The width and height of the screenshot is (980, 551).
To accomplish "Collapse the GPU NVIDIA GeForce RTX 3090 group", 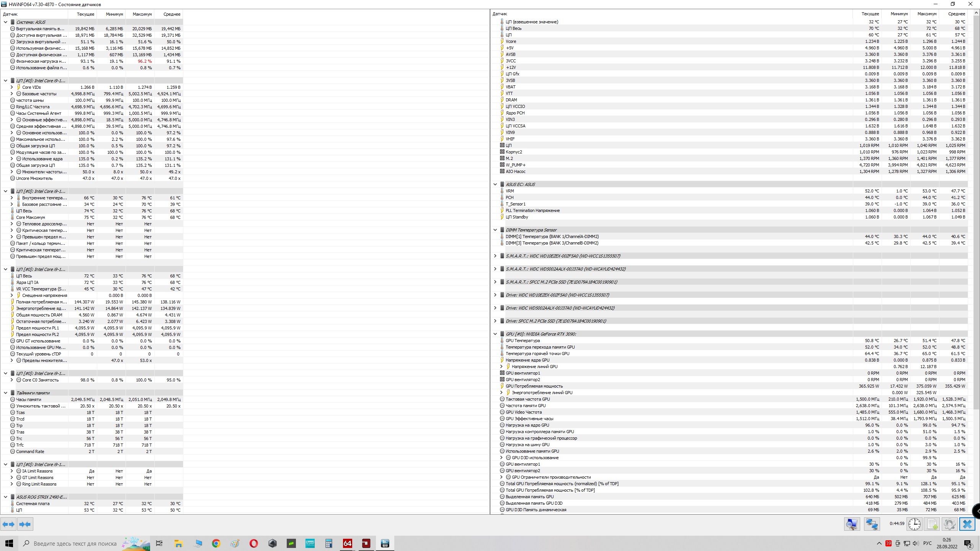I will pos(495,334).
